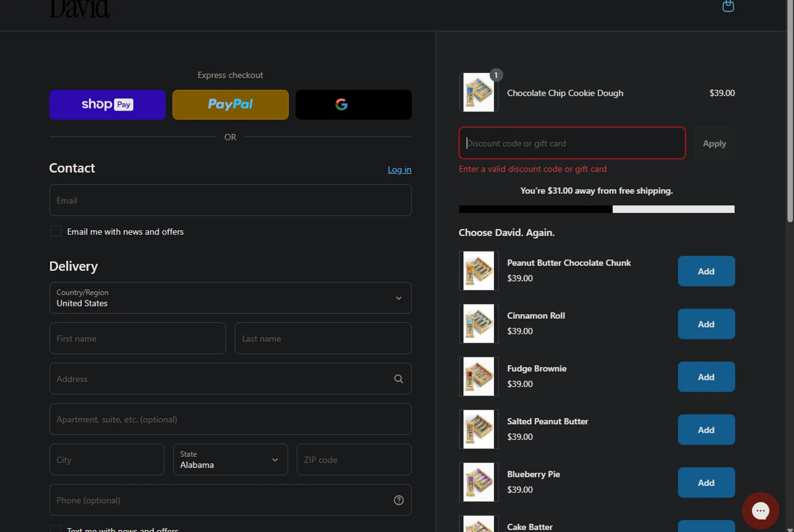Screen dimensions: 794x532
Task: Open the chat support bubble
Action: [760, 511]
